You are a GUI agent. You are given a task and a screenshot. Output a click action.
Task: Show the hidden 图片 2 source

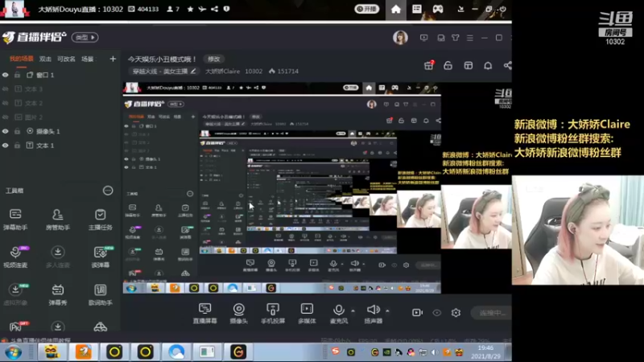tap(6, 117)
